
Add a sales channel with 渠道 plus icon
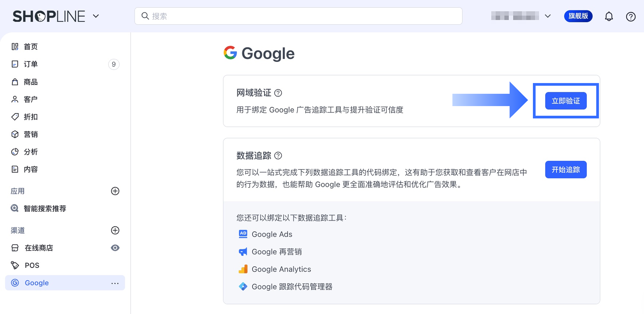[x=115, y=230]
